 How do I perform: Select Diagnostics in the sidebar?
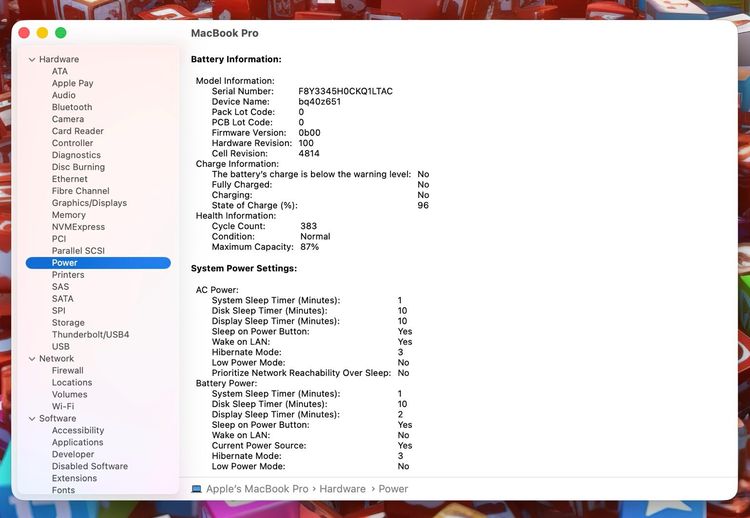77,155
